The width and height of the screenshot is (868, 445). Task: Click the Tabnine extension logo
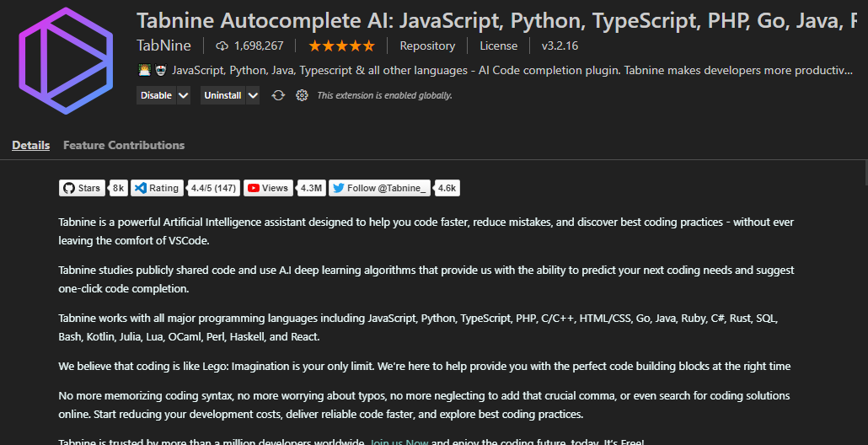pyautogui.click(x=65, y=58)
